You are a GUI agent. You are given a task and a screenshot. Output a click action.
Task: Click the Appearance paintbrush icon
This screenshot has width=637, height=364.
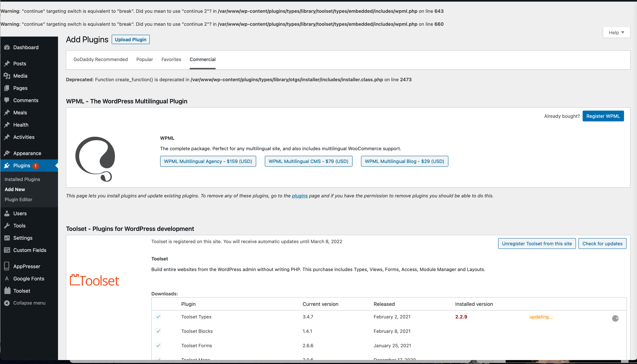(x=7, y=153)
